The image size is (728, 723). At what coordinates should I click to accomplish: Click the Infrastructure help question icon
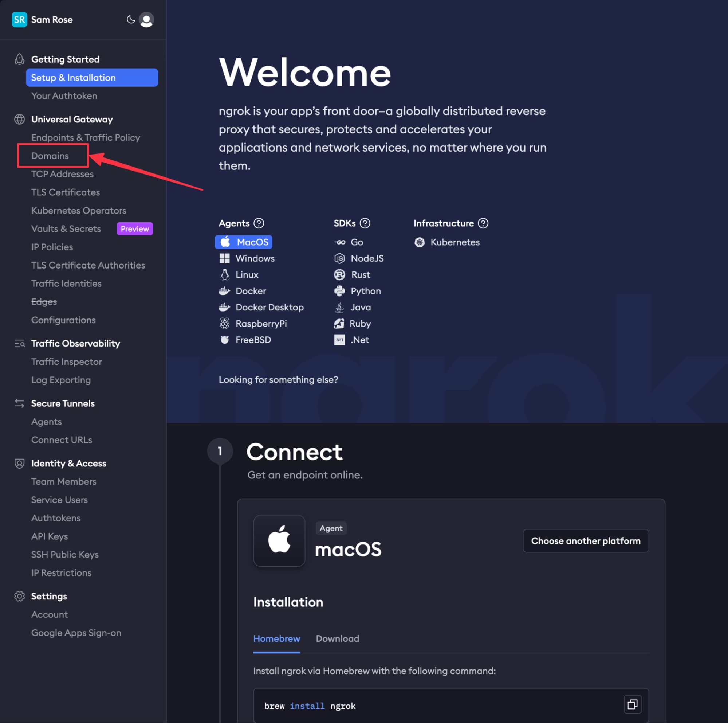click(x=483, y=223)
